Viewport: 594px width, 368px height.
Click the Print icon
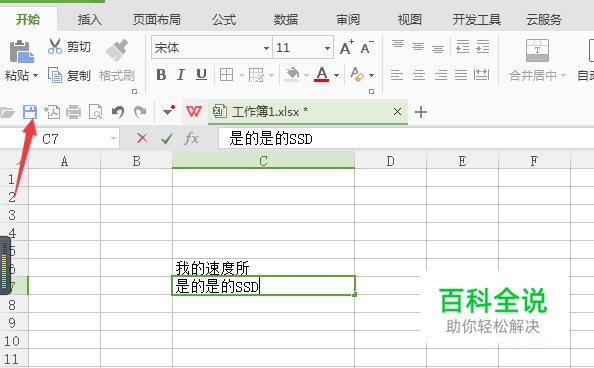coord(73,112)
